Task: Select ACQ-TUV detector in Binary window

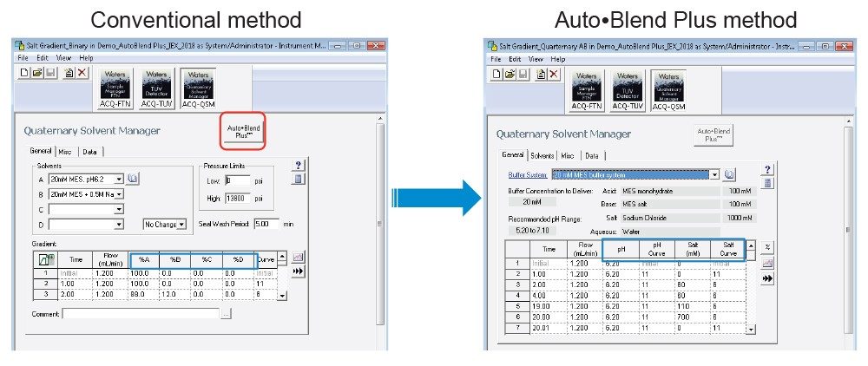Action: tap(156, 88)
